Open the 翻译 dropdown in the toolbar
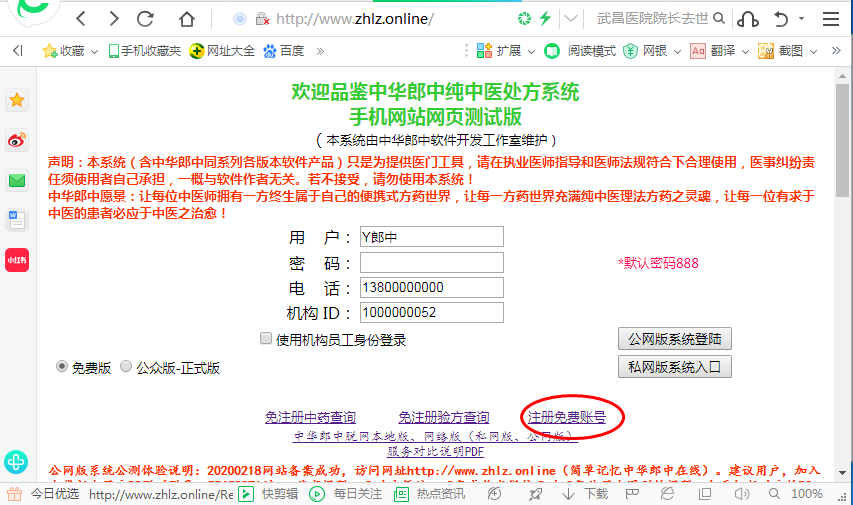 (x=743, y=51)
